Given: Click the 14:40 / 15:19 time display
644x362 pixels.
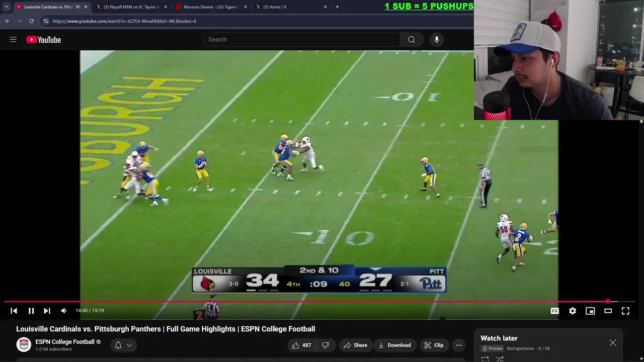Looking at the screenshot, I should tap(90, 311).
